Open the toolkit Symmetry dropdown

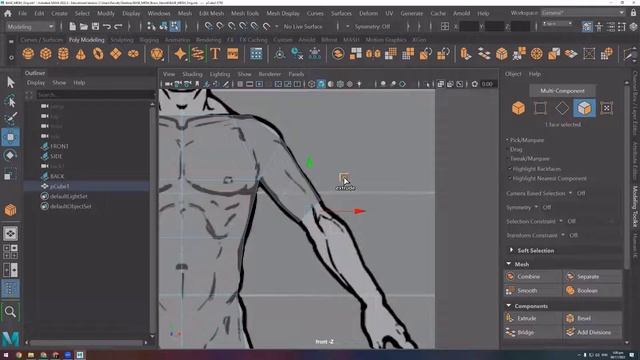[x=536, y=207]
